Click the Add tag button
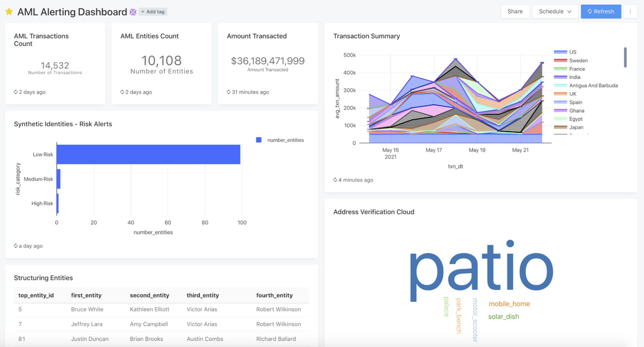This screenshot has width=644, height=347. tap(153, 12)
